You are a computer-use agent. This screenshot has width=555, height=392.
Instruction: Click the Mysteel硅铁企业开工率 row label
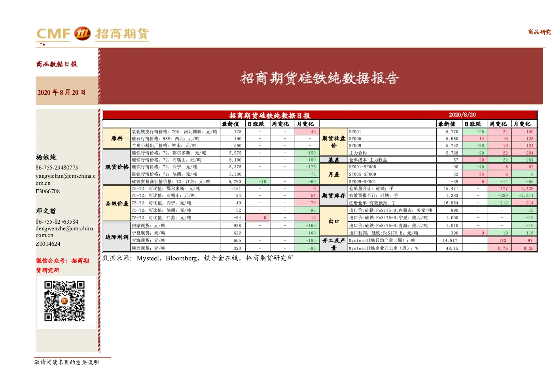click(x=383, y=248)
